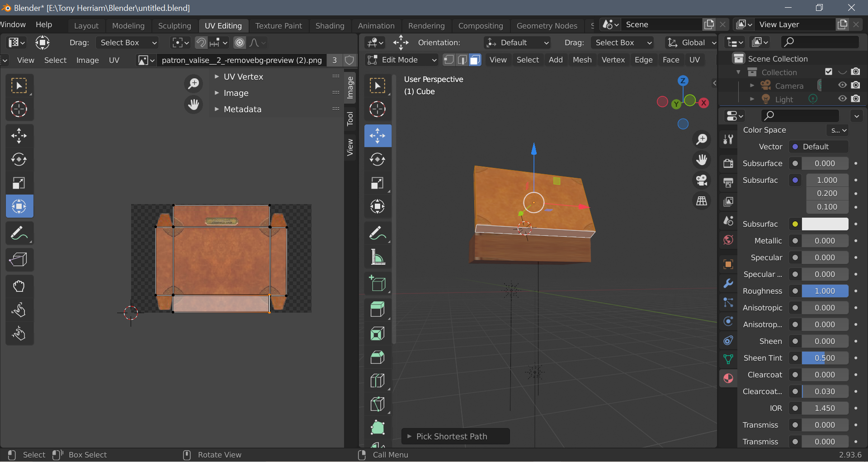Click the Sheen Tint slider
The height and width of the screenshot is (462, 868).
coord(825,358)
